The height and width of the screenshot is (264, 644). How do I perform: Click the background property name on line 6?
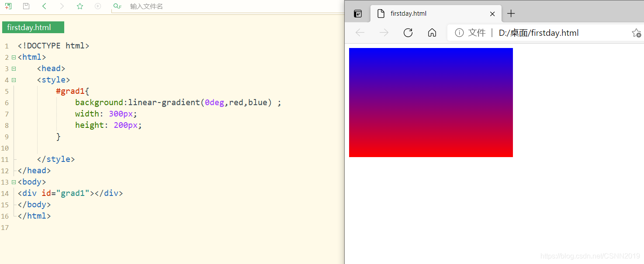99,103
